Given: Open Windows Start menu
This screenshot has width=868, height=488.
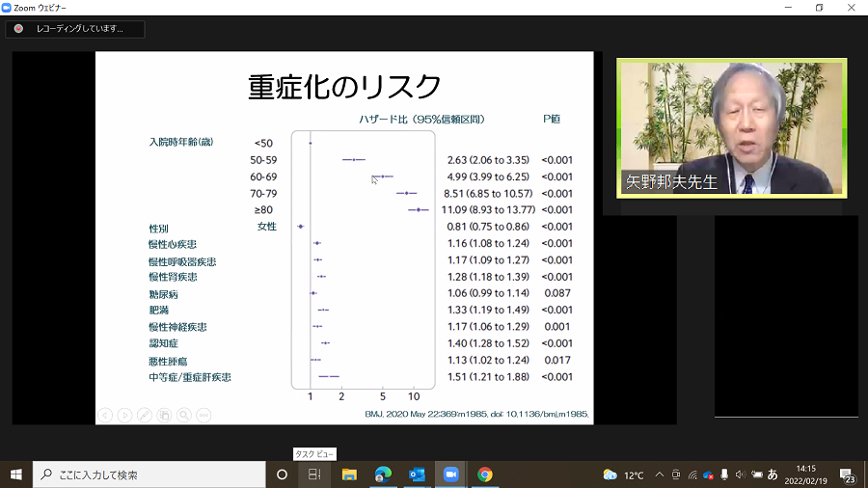Looking at the screenshot, I should pyautogui.click(x=16, y=474).
